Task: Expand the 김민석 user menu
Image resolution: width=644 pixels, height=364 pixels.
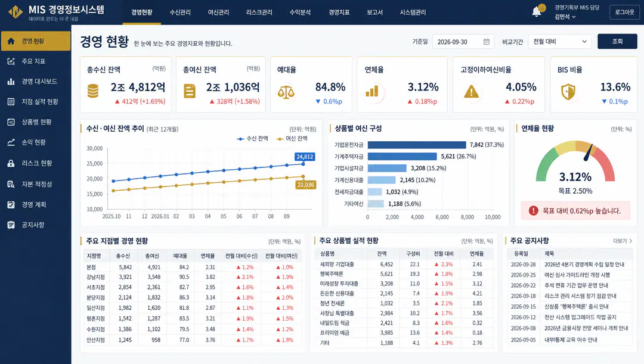Action: [x=565, y=17]
